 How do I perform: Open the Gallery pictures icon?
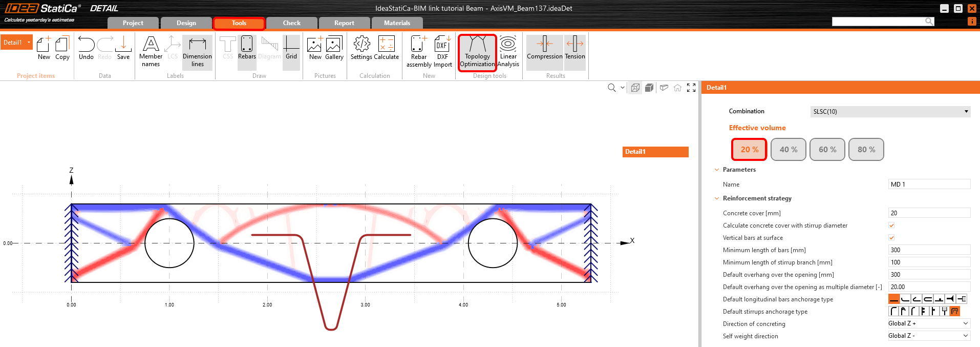(x=334, y=49)
